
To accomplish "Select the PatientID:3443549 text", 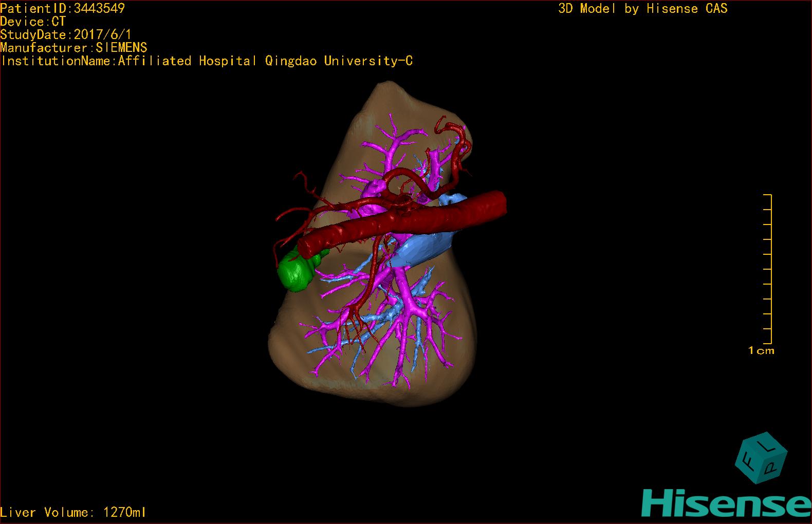I will point(63,8).
